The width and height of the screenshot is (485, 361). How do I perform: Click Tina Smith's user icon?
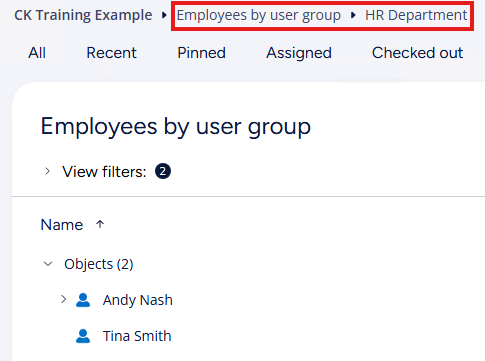tap(83, 336)
